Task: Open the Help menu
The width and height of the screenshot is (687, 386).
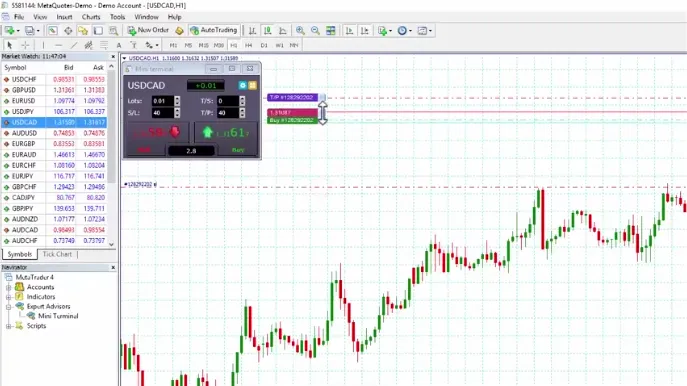Action: pyautogui.click(x=174, y=17)
